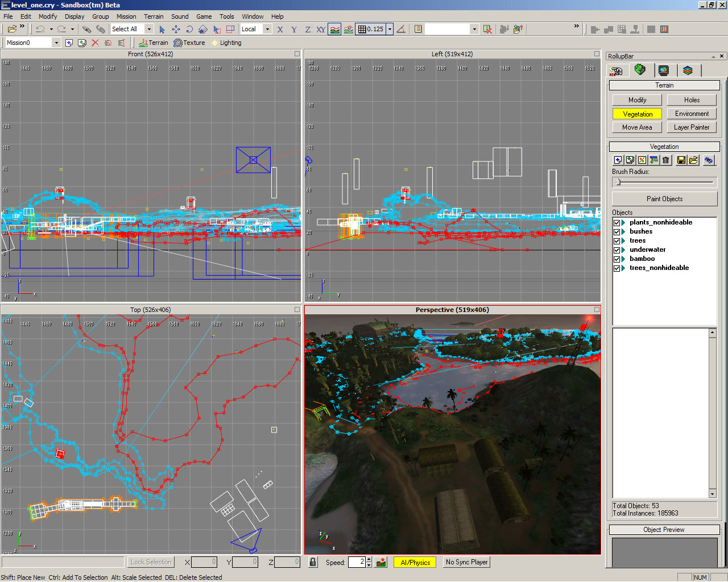Open Lighting tool
This screenshot has height=582, width=728.
pos(226,43)
